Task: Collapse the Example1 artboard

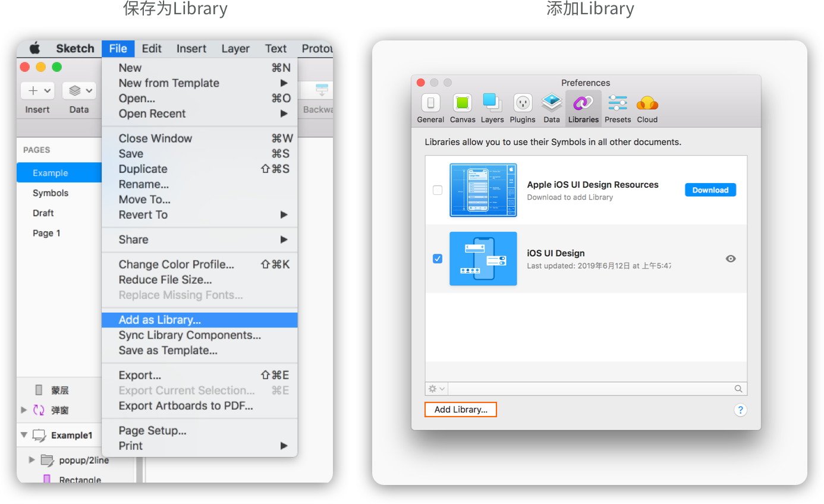Action: (24, 435)
